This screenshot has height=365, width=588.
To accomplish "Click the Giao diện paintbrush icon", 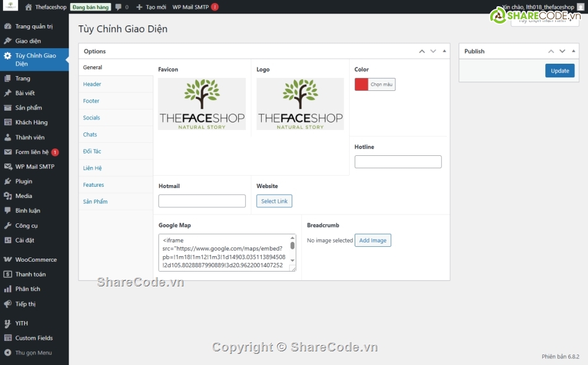I will pos(7,41).
